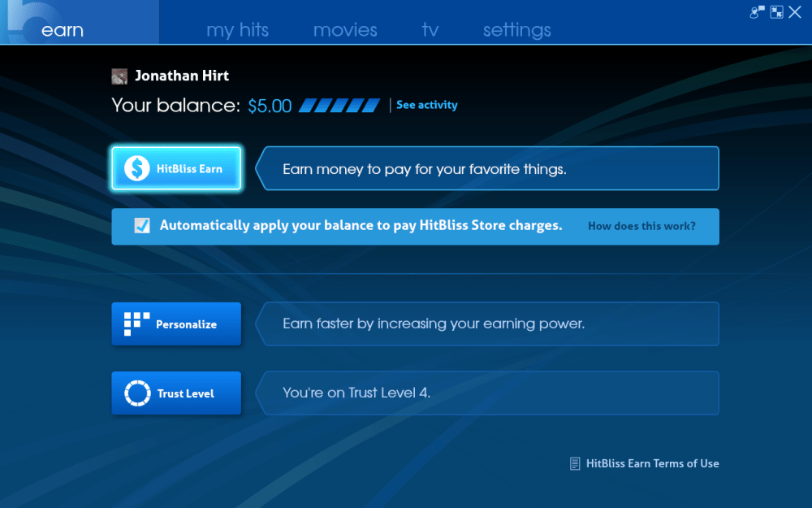This screenshot has height=508, width=812.
Task: Click the dollar sign HitBliss Earn icon
Action: (x=137, y=169)
